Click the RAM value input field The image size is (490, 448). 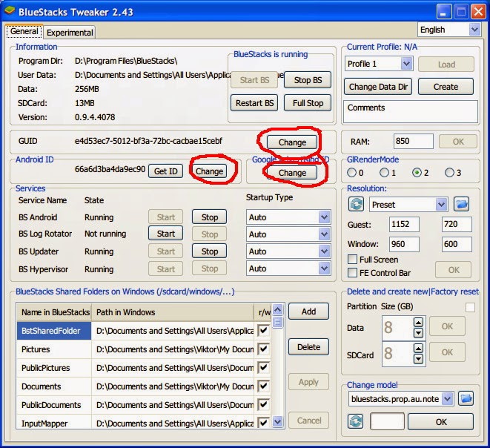(413, 141)
